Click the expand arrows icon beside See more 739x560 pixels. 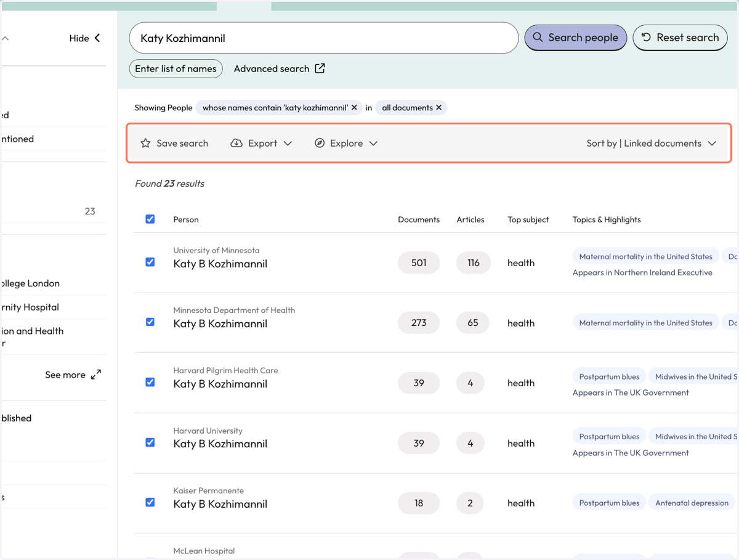(x=96, y=375)
